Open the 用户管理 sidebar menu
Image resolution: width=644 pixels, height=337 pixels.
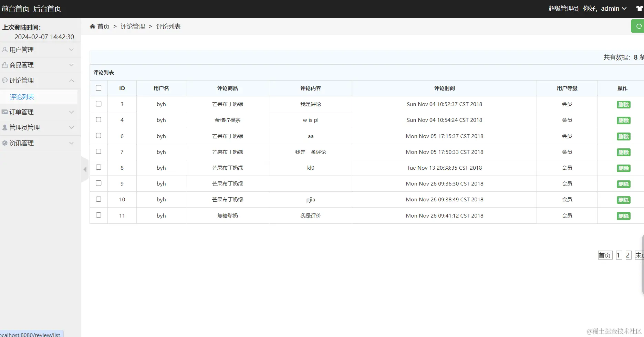click(40, 50)
